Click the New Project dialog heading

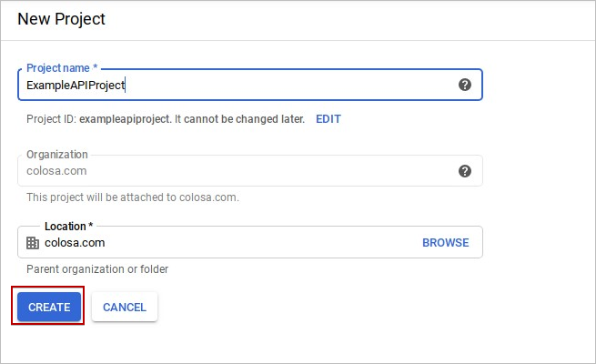(x=61, y=18)
